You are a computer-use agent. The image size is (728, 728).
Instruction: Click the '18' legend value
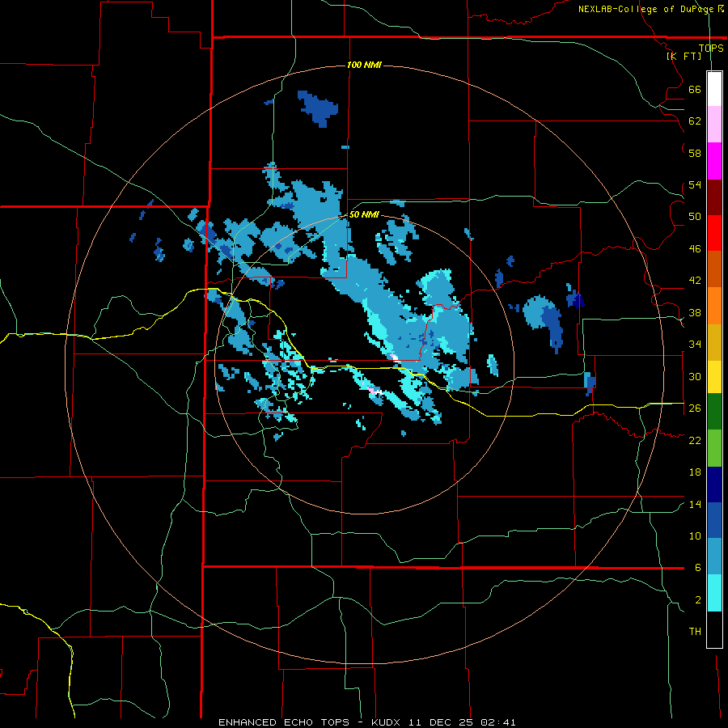click(695, 472)
